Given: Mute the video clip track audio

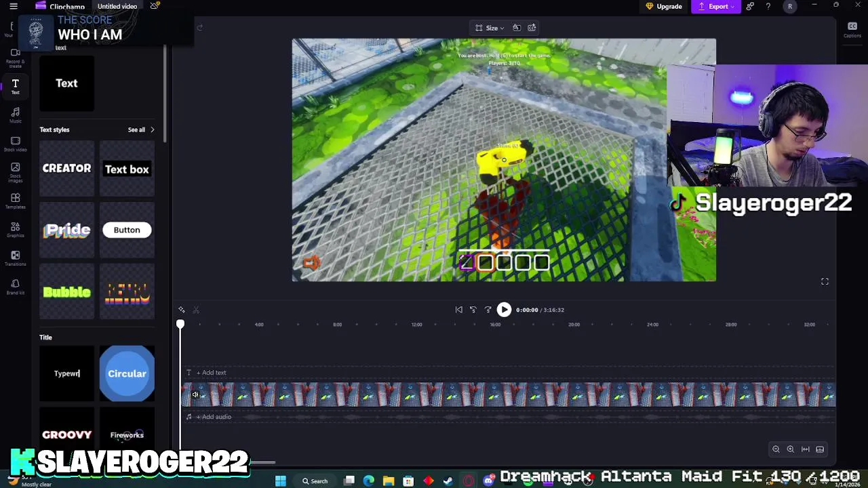Looking at the screenshot, I should click(x=195, y=394).
